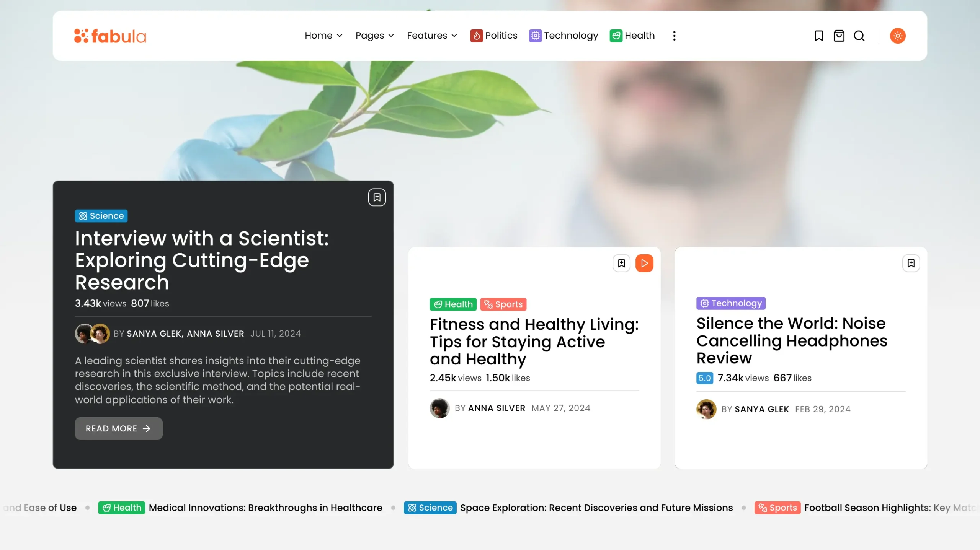980x550 pixels.
Task: Expand the Pages dropdown menu
Action: click(x=374, y=36)
